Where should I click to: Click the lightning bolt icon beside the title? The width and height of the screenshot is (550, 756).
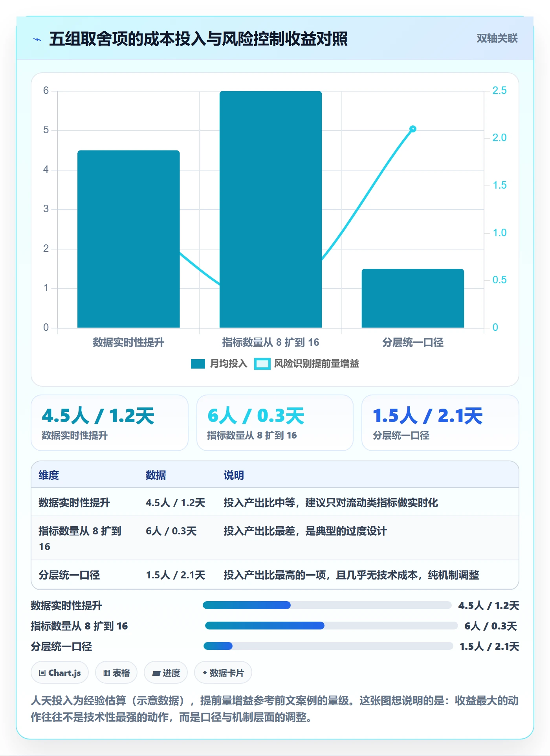37,39
